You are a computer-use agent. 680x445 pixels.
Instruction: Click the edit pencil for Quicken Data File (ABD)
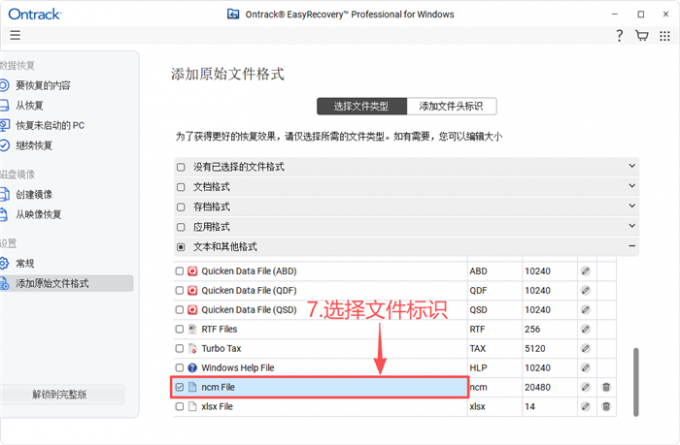tap(585, 271)
